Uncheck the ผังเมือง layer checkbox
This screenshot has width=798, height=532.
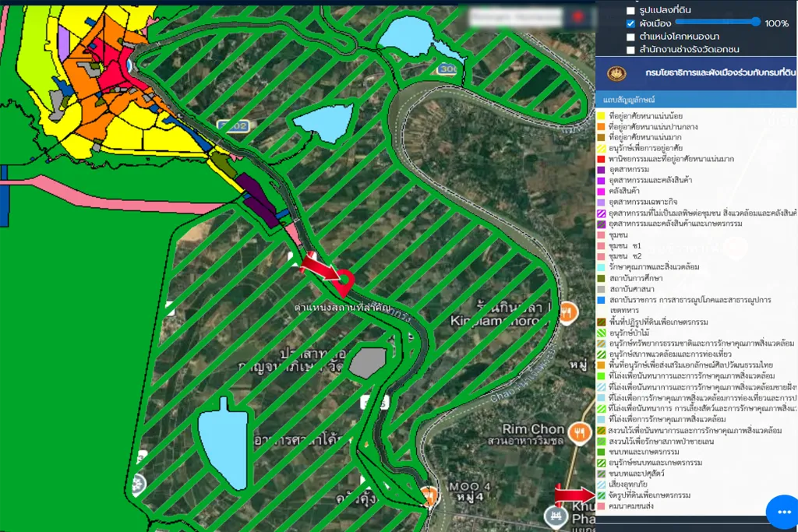tap(630, 23)
